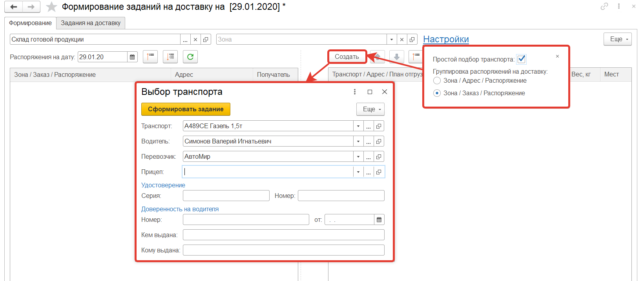Expand the Транспорт dropdown list
This screenshot has width=644, height=281.
pos(358,126)
